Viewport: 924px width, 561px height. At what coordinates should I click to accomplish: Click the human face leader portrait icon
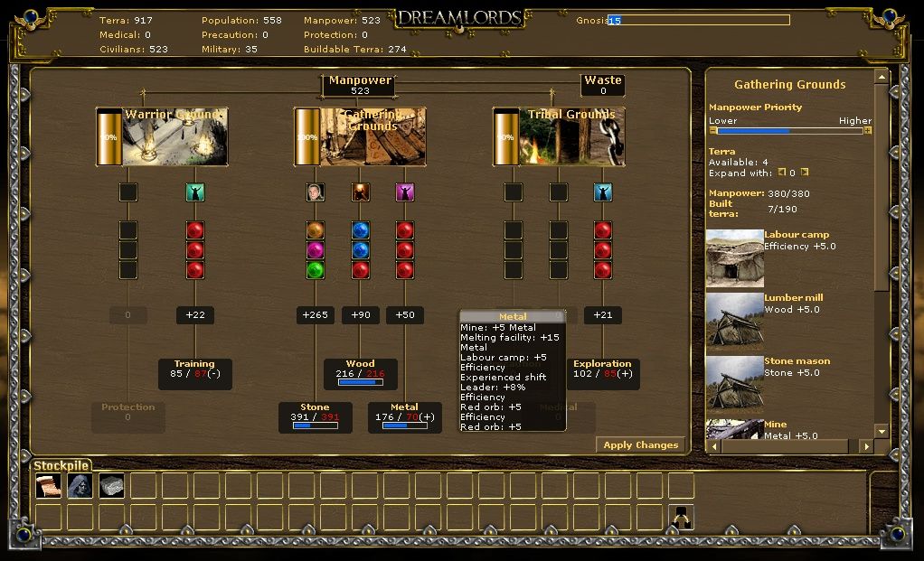click(316, 192)
